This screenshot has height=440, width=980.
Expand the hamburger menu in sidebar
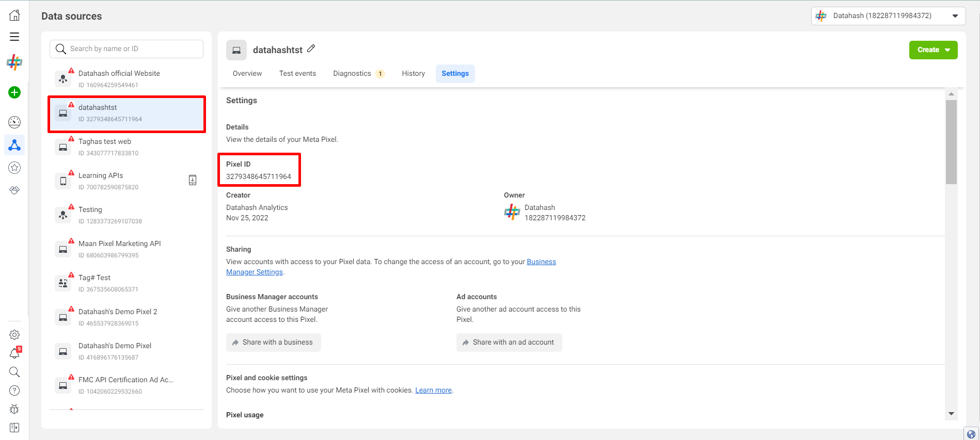coord(14,37)
